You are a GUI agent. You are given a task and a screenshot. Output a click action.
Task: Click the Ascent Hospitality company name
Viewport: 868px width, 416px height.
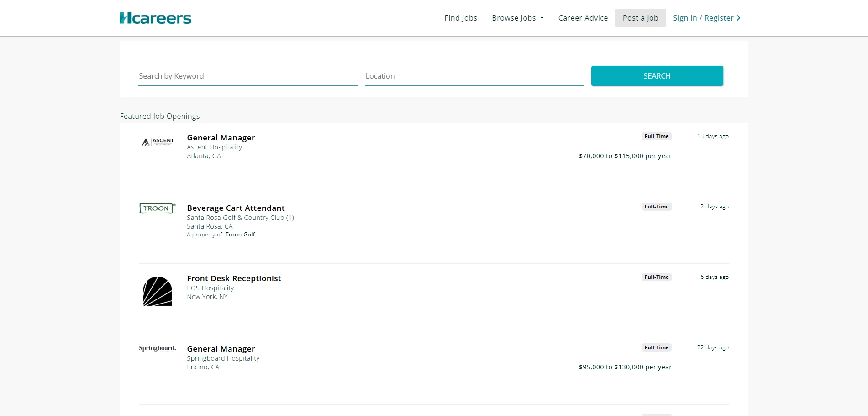point(214,147)
